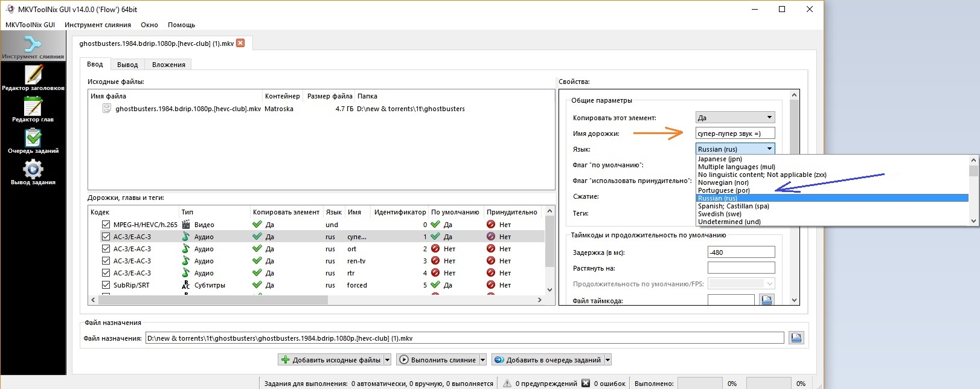This screenshot has height=389, width=980.
Task: Click red forced-flag icon of track ren-tv
Action: [x=491, y=261]
